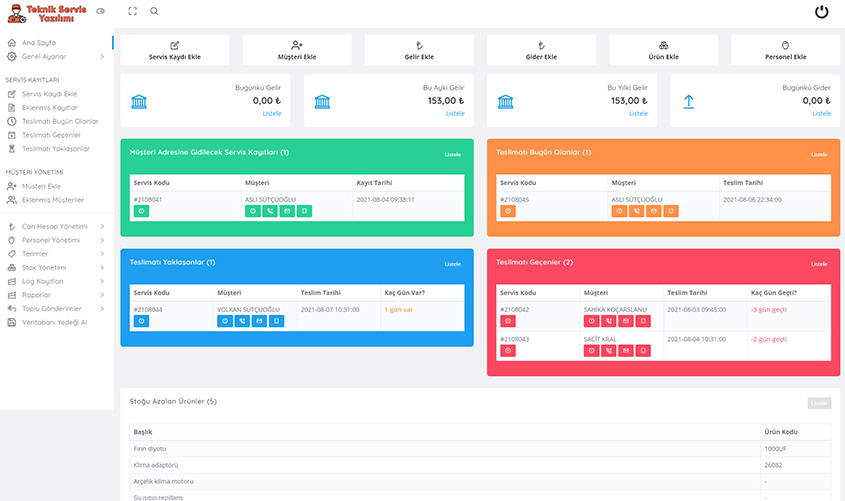This screenshot has height=501, width=845.
Task: Expand Stok Yönetimi submenu arrow
Action: click(x=102, y=268)
